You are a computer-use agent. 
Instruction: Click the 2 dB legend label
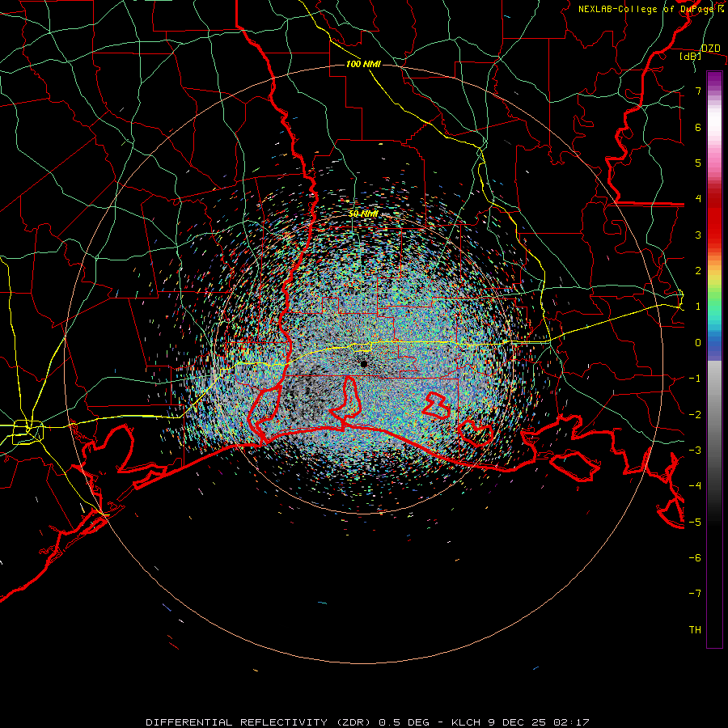[x=698, y=271]
